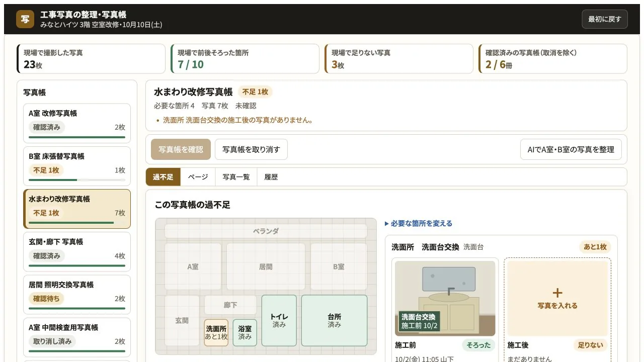
Task: Click the 写真帳を確認 button
Action: [x=181, y=149]
